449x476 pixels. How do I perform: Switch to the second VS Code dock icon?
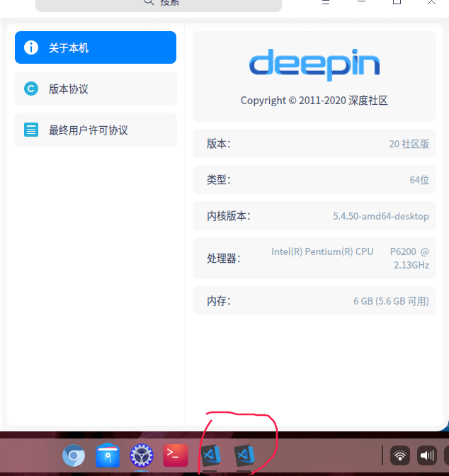(244, 455)
